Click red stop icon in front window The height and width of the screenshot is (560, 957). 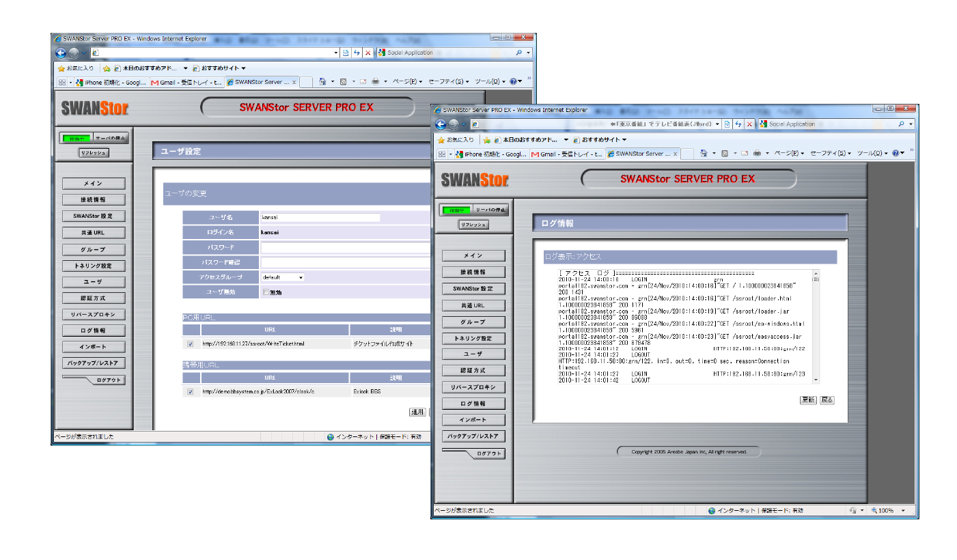pyautogui.click(x=749, y=124)
